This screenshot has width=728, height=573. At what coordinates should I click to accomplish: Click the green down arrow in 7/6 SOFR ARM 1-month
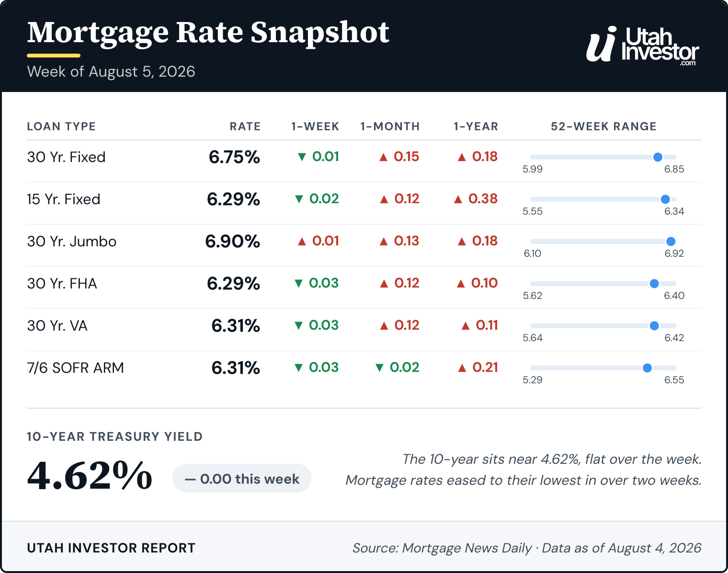coord(379,367)
